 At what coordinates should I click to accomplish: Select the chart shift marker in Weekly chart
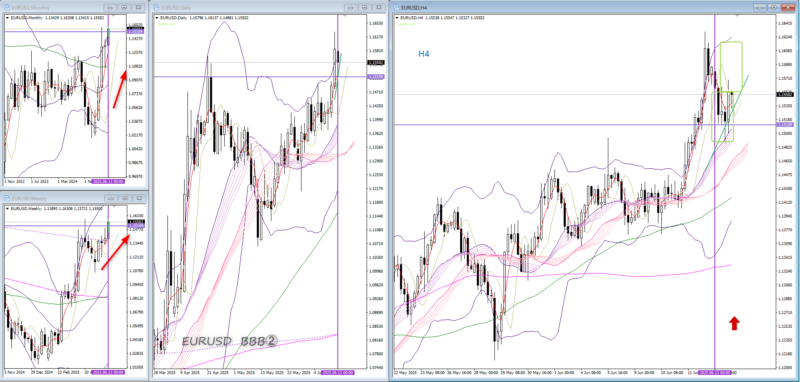point(113,207)
